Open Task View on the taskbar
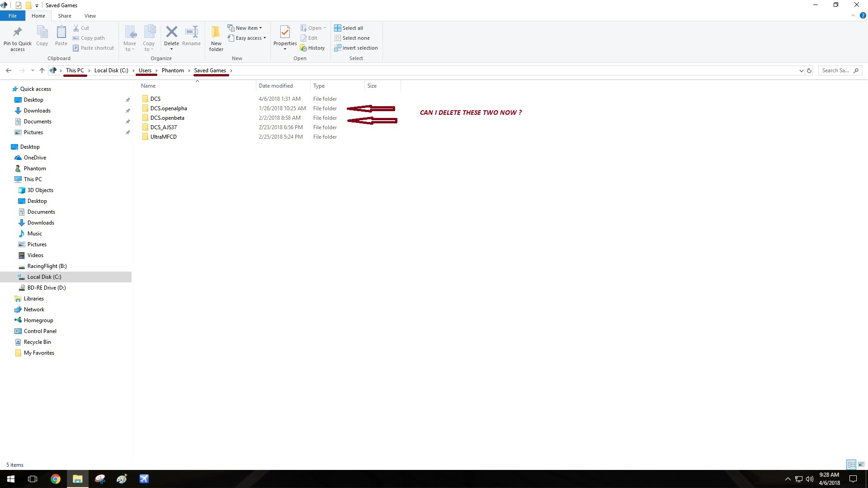 tap(33, 479)
